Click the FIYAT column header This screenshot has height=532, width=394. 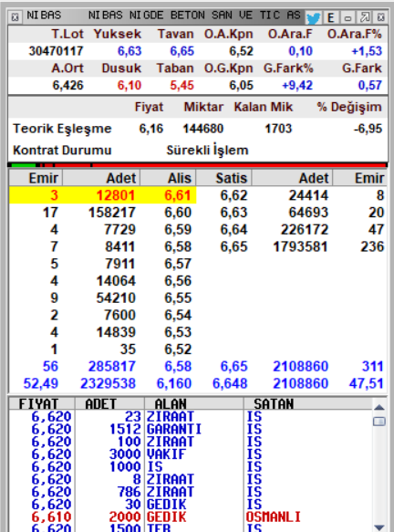(41, 403)
